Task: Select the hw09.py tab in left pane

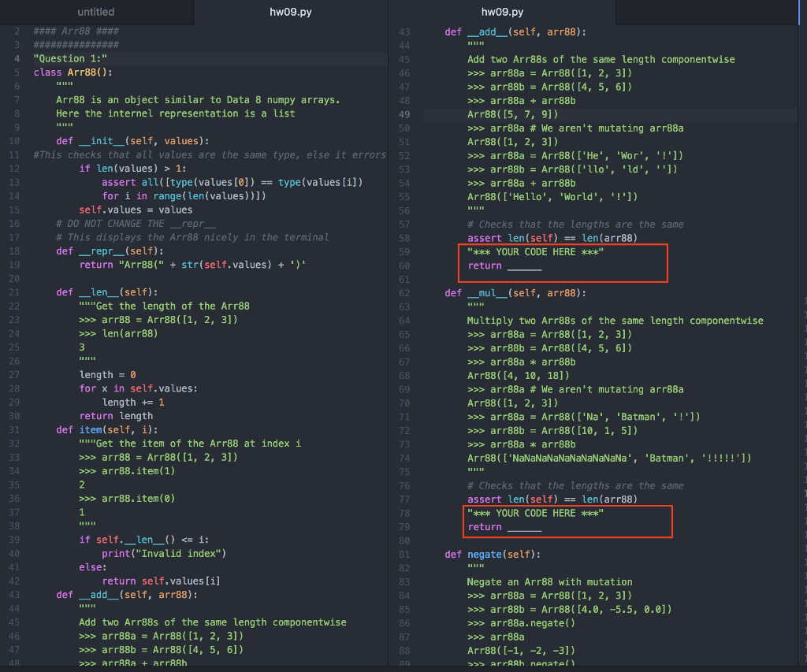Action: pyautogui.click(x=291, y=12)
